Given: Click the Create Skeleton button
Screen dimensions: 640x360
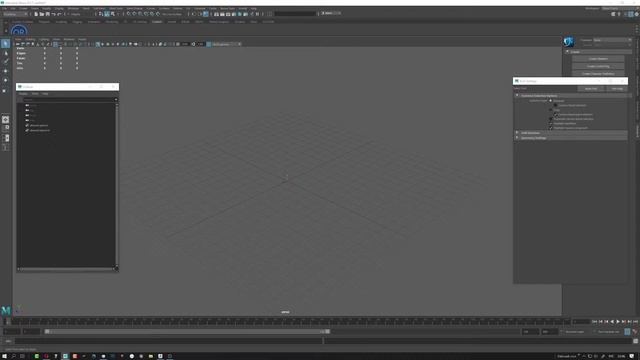Looking at the screenshot, I should (x=598, y=59).
